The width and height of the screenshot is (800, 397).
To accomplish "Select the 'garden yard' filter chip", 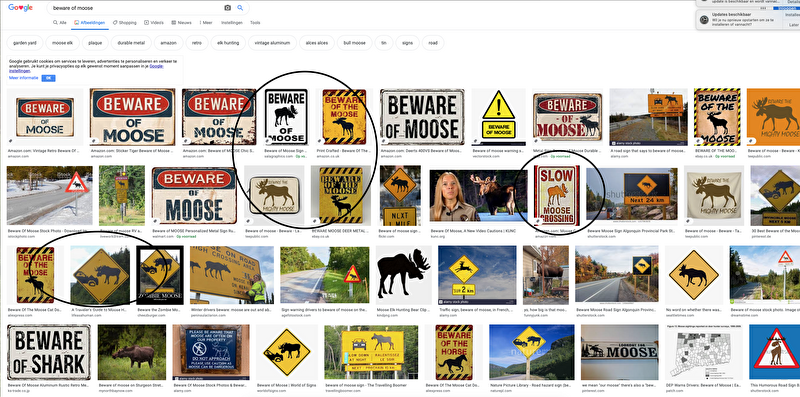I will click(24, 43).
